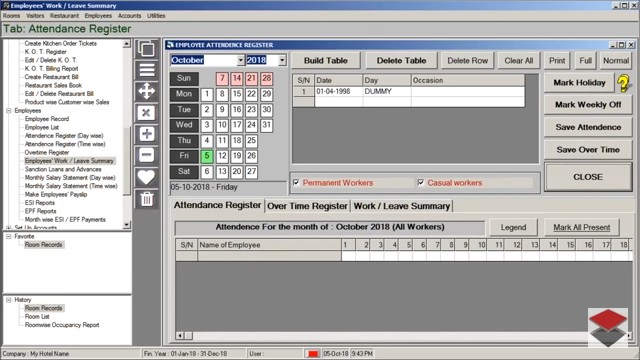The height and width of the screenshot is (360, 640).
Task: Click the tree panel scroll down arrow
Action: click(127, 224)
